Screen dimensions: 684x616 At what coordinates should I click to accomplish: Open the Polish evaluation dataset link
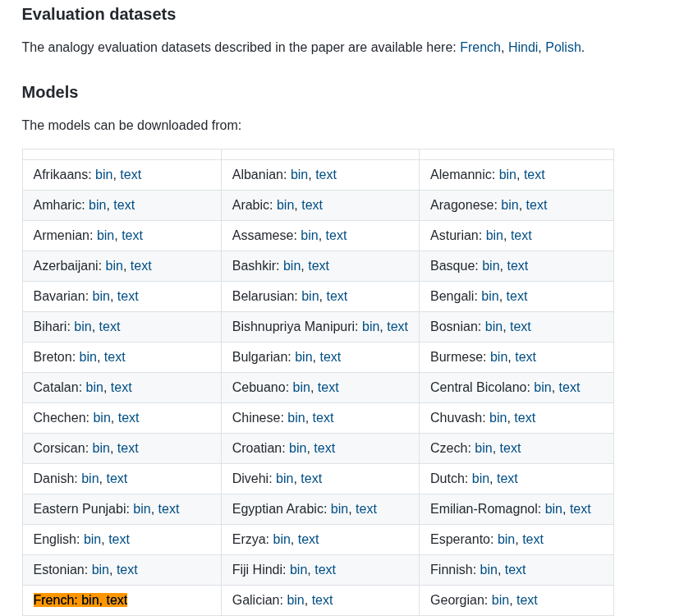562,48
